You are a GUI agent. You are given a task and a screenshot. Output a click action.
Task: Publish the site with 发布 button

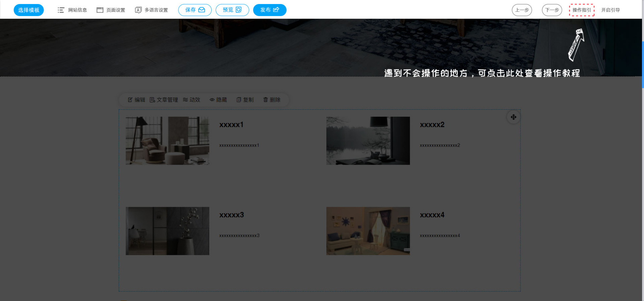[270, 10]
